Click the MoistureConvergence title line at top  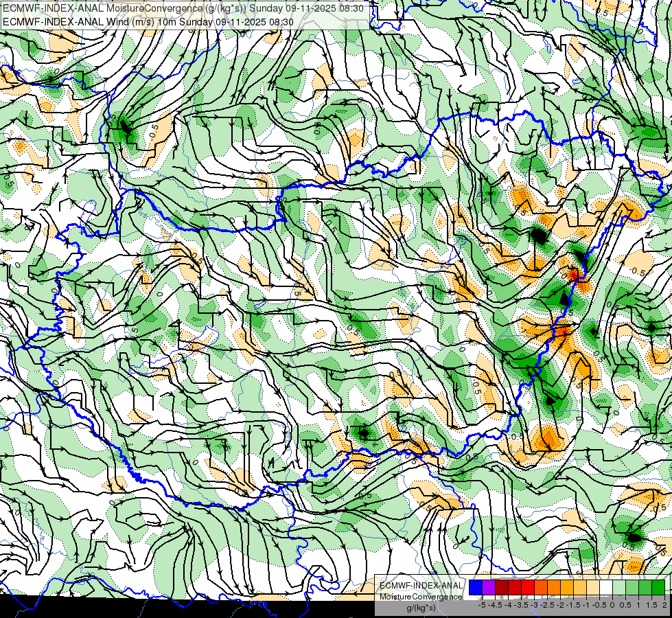pyautogui.click(x=183, y=8)
